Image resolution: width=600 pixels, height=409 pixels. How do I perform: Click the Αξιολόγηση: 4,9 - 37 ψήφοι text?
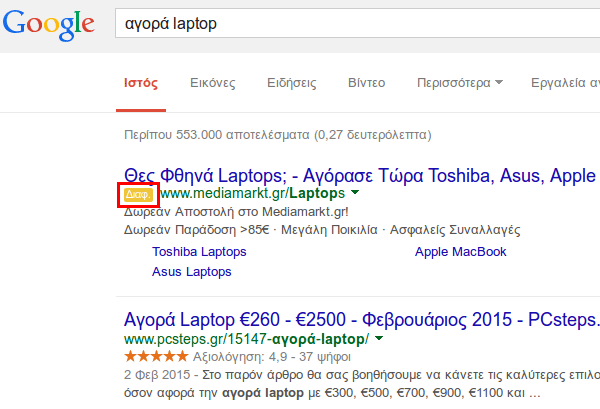pos(272,357)
